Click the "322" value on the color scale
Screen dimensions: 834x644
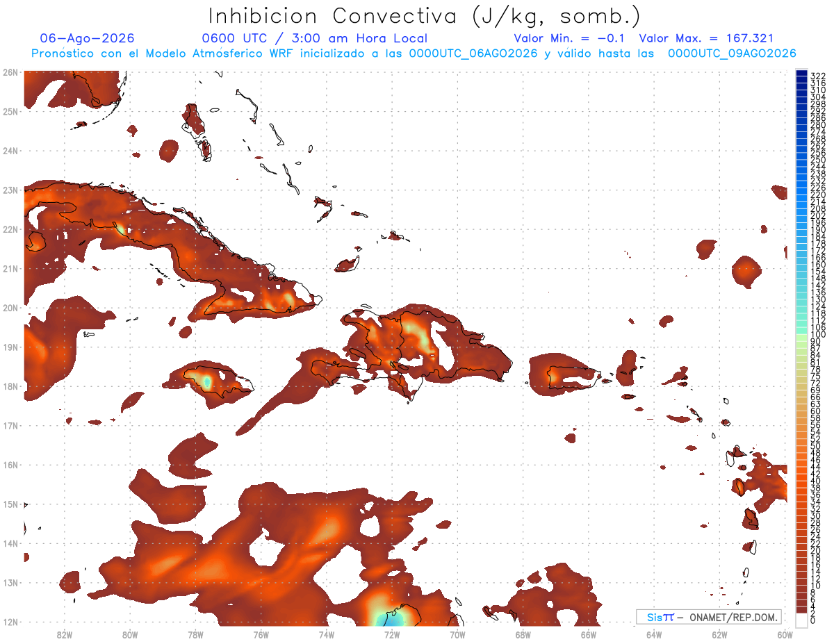(818, 76)
